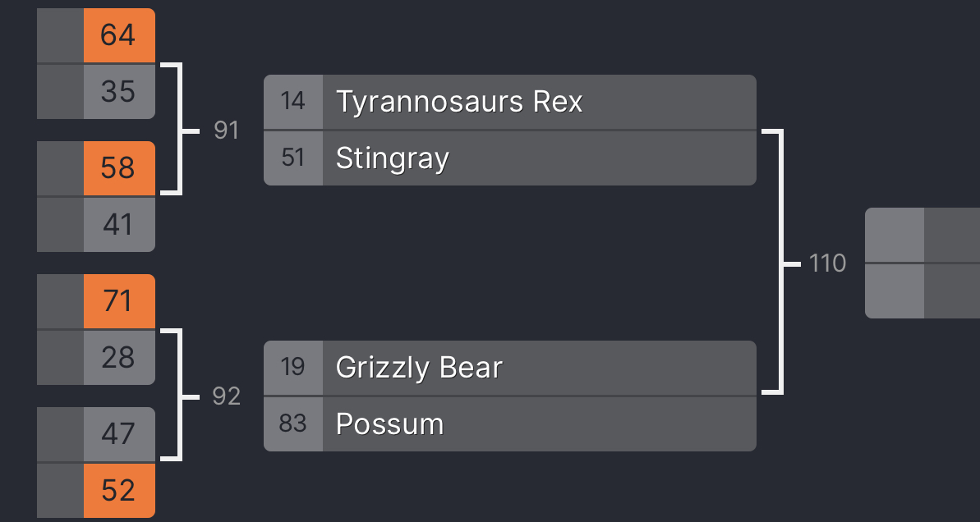Screen dimensions: 980x522
Task: Open match number 110
Action: point(827,263)
